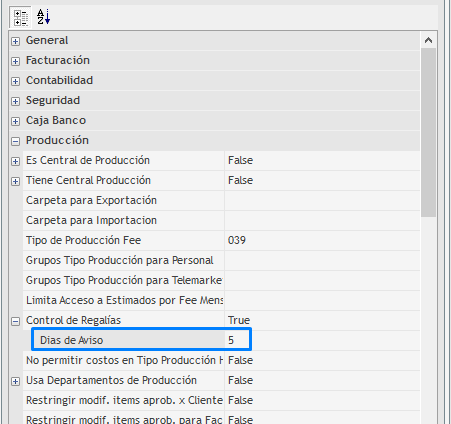Collapse the Producción category
The width and height of the screenshot is (451, 424).
point(15,141)
